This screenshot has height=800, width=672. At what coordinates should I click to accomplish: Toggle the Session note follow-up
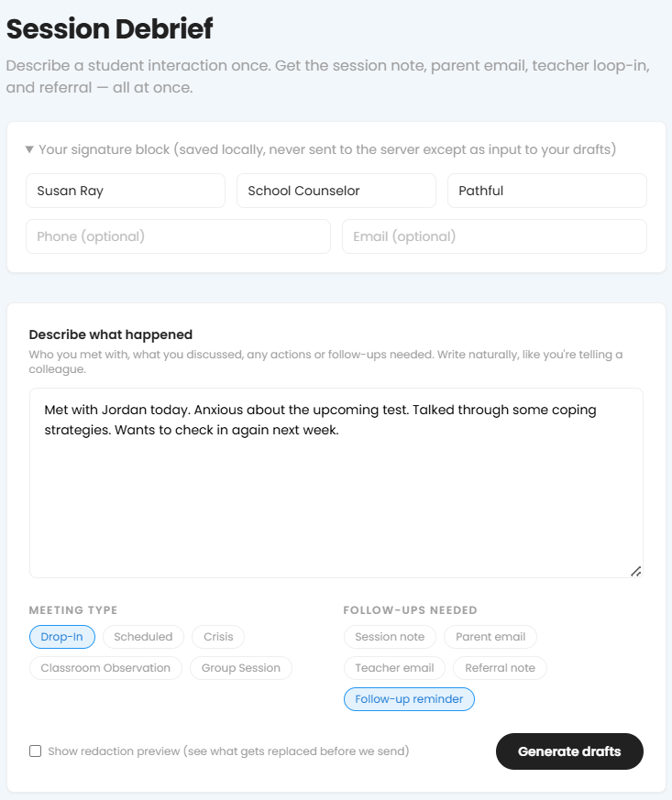pos(390,637)
